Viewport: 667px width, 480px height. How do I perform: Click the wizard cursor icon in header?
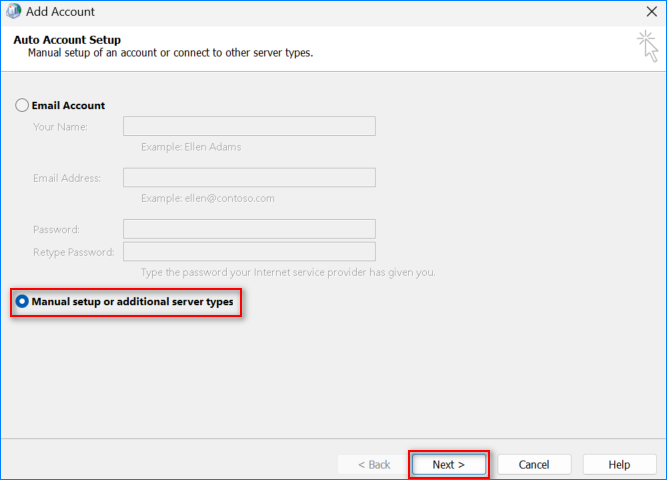pyautogui.click(x=647, y=45)
